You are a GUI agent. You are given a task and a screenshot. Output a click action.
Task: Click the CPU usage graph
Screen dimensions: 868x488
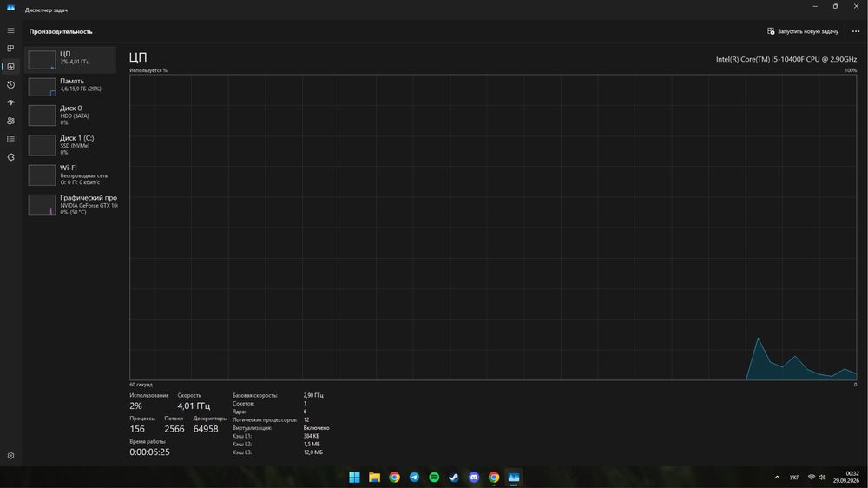(493, 228)
